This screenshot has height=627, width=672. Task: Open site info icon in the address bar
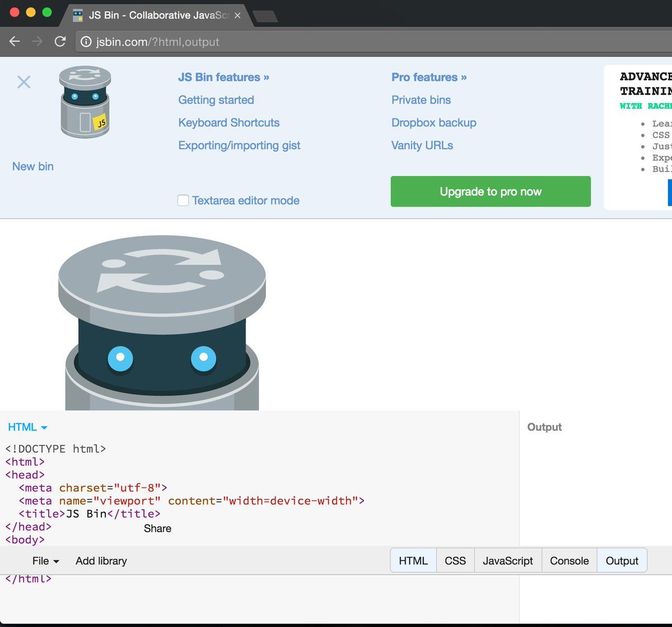coord(86,42)
